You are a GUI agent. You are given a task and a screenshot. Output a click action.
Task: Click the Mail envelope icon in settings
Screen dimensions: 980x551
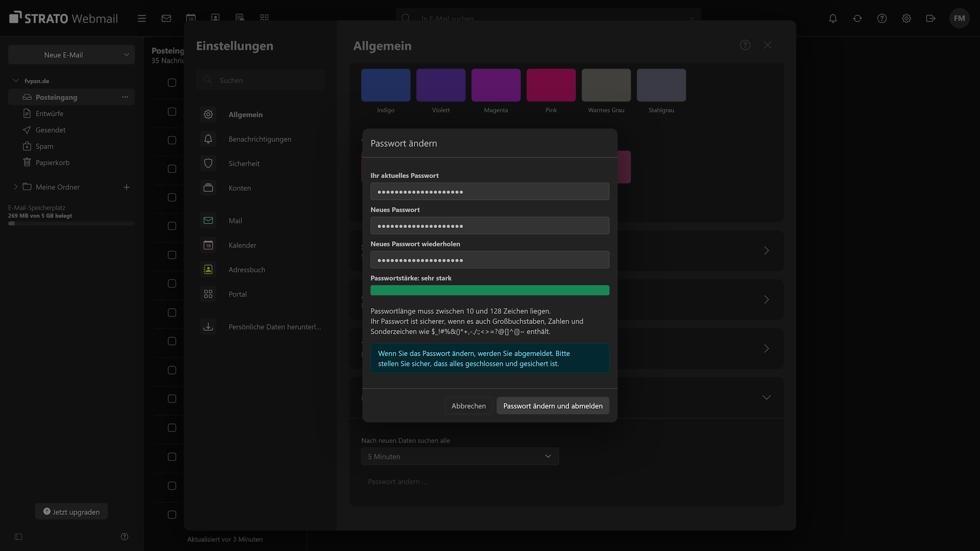(208, 220)
